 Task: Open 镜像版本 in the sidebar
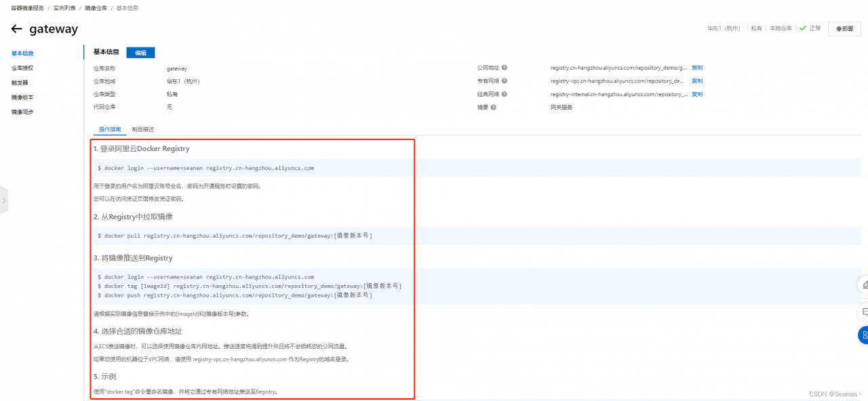click(22, 98)
